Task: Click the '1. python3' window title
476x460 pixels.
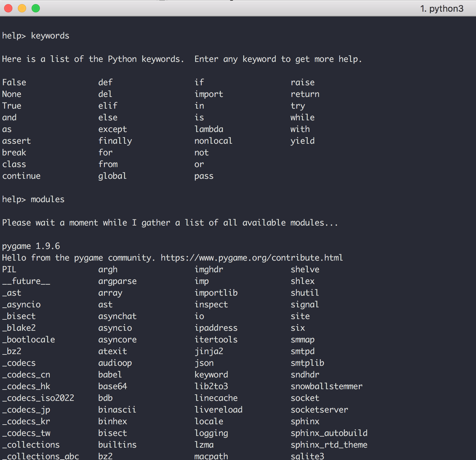Action: [442, 9]
